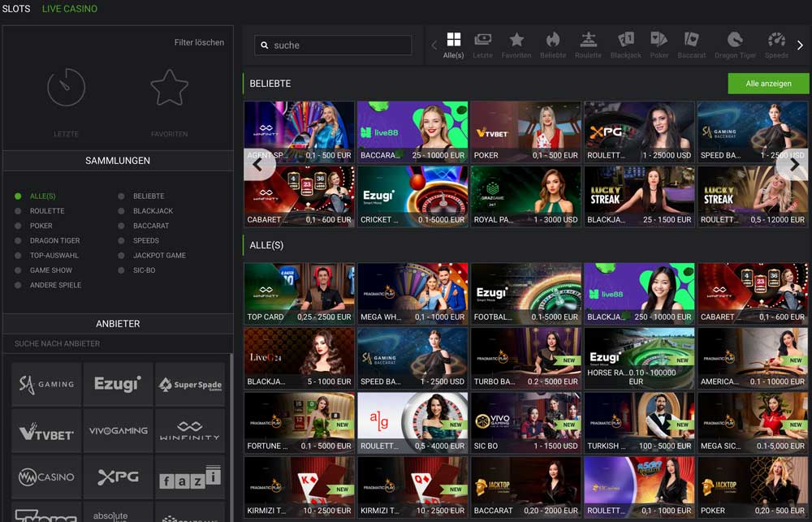Click the Letzte recent games icon
The image size is (812, 522).
tap(482, 41)
